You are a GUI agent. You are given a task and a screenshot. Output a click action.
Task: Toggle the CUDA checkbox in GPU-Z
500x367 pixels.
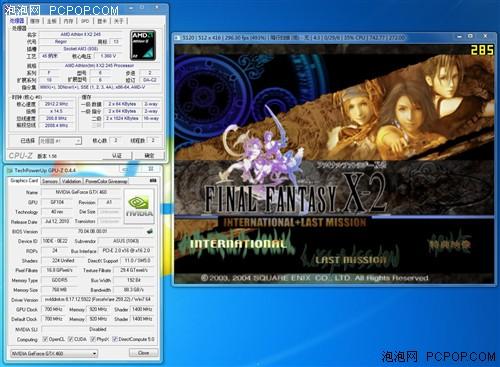[70, 339]
